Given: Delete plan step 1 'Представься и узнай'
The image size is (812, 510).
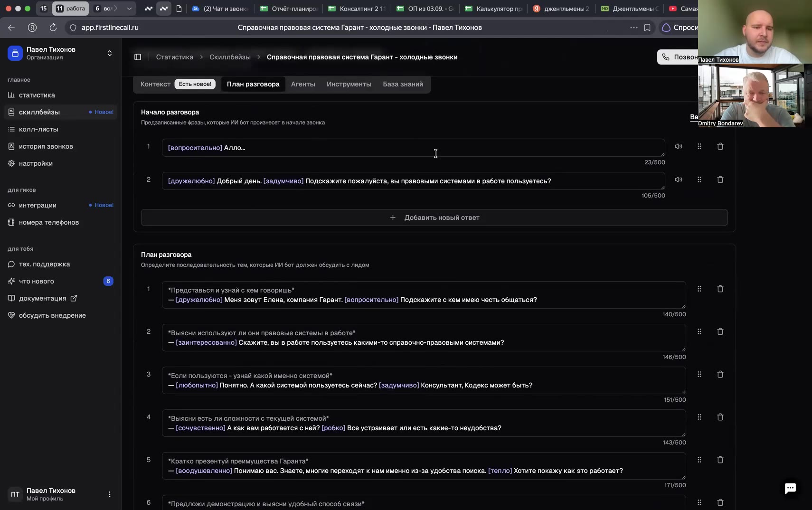Looking at the screenshot, I should 720,289.
